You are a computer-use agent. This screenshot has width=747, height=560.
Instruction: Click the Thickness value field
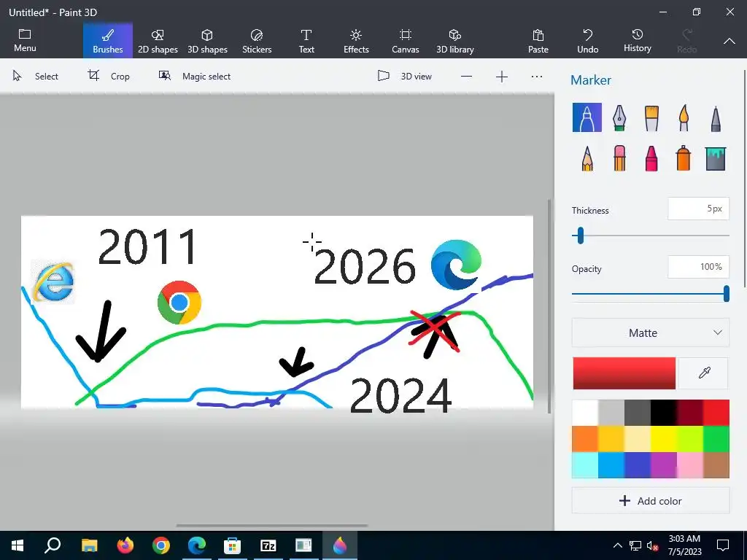pyautogui.click(x=698, y=209)
